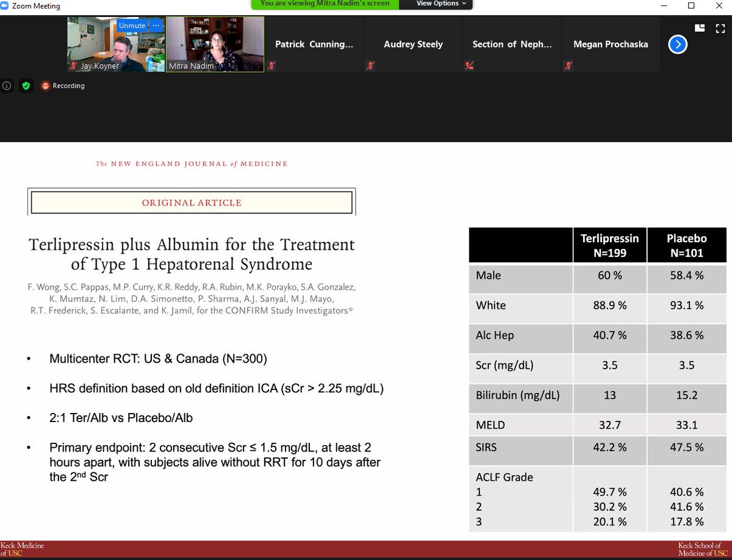Select Mitra Nadim's video thumbnail
Screen dimensions: 732x560
coord(215,45)
